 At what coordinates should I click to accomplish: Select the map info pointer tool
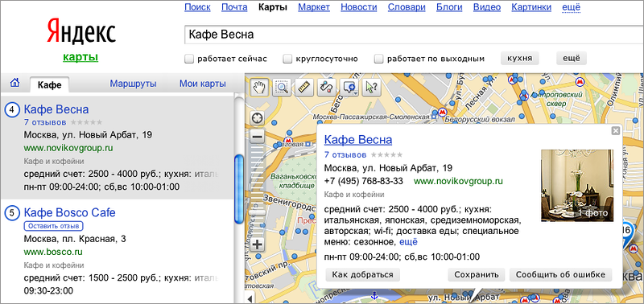(372, 88)
